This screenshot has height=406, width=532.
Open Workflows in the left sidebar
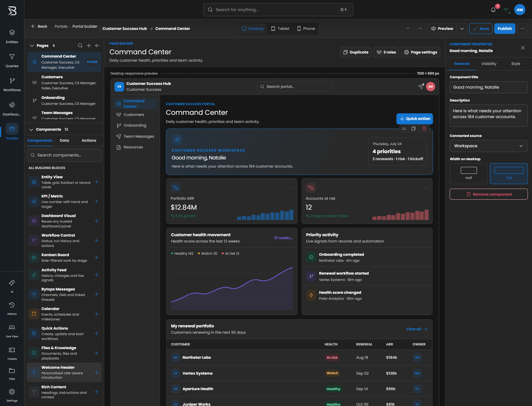12,84
